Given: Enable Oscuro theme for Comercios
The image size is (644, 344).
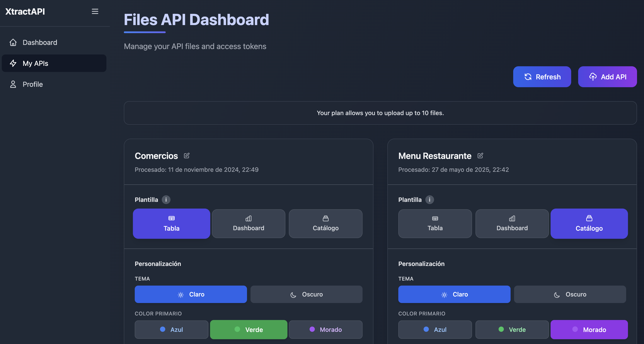Looking at the screenshot, I should (x=306, y=294).
